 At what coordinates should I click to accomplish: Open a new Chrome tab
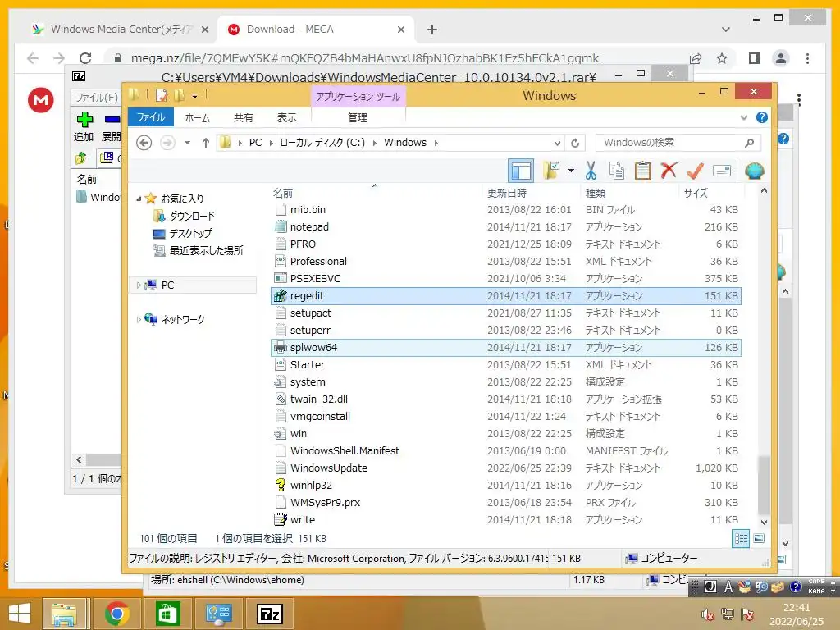tap(431, 30)
